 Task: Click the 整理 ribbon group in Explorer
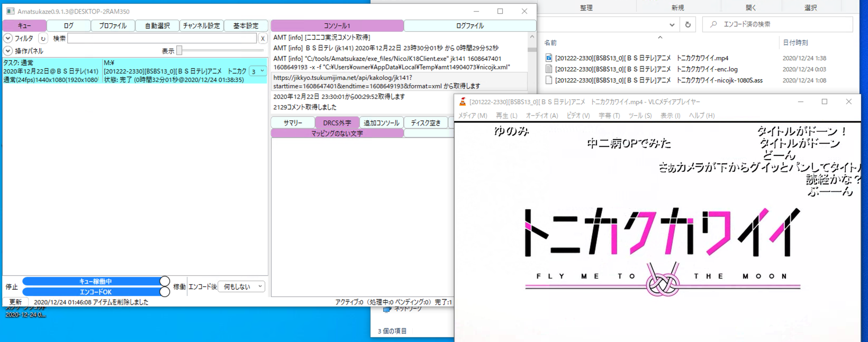click(586, 7)
